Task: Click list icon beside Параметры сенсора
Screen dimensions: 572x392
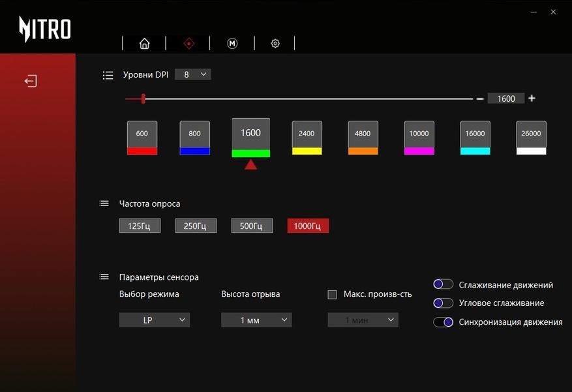Action: coord(104,277)
